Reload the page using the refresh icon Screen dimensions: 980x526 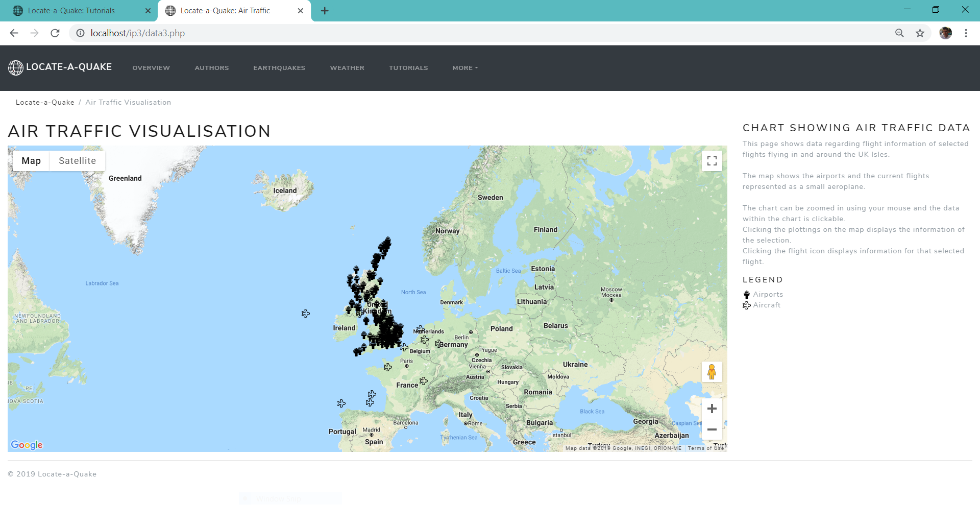click(x=55, y=33)
